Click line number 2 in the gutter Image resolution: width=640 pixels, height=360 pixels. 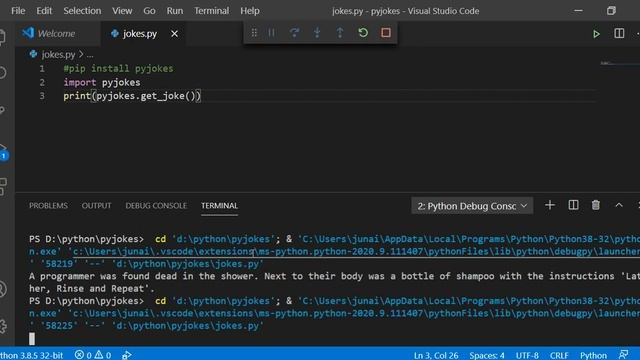[x=42, y=82]
